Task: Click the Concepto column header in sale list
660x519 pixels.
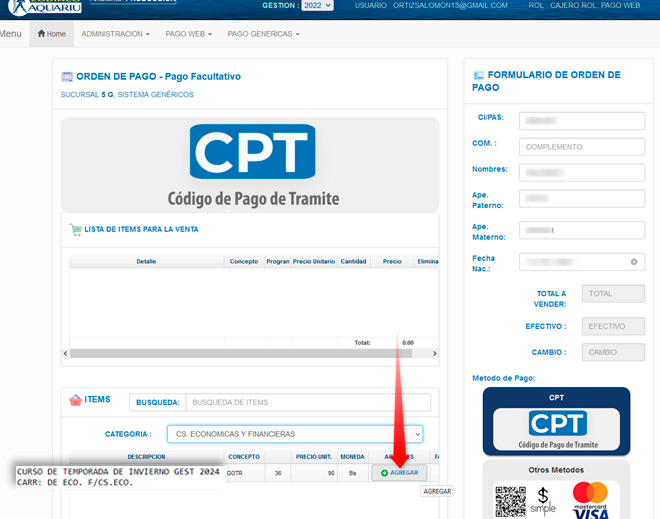Action: (x=244, y=261)
